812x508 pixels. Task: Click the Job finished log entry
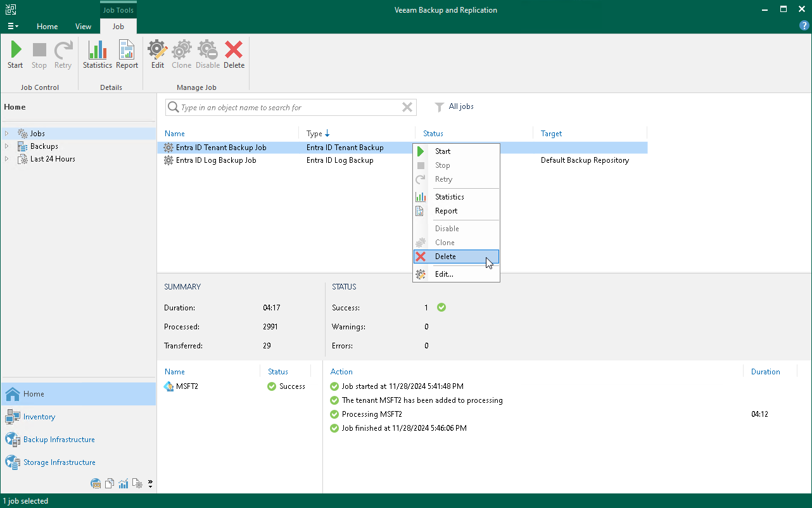[404, 428]
